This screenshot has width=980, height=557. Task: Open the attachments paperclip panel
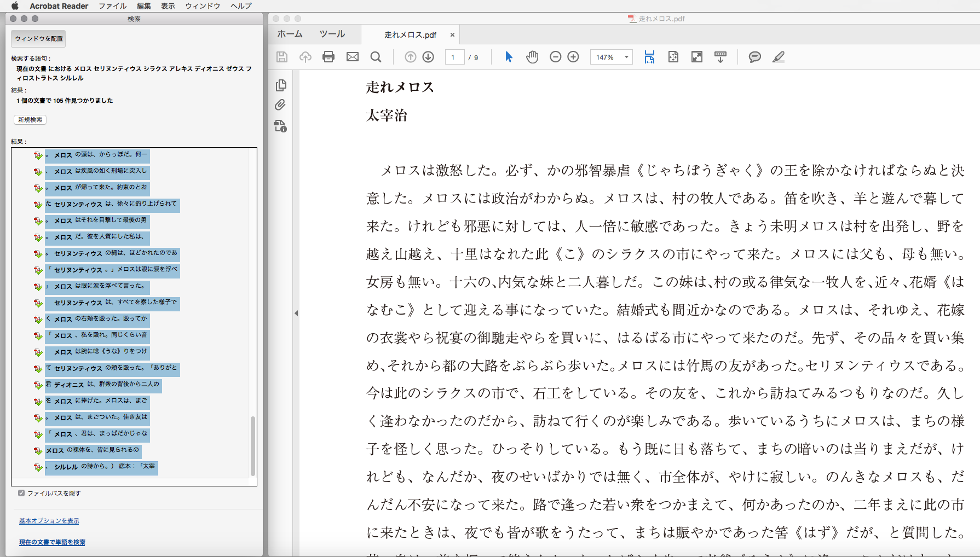pos(280,105)
